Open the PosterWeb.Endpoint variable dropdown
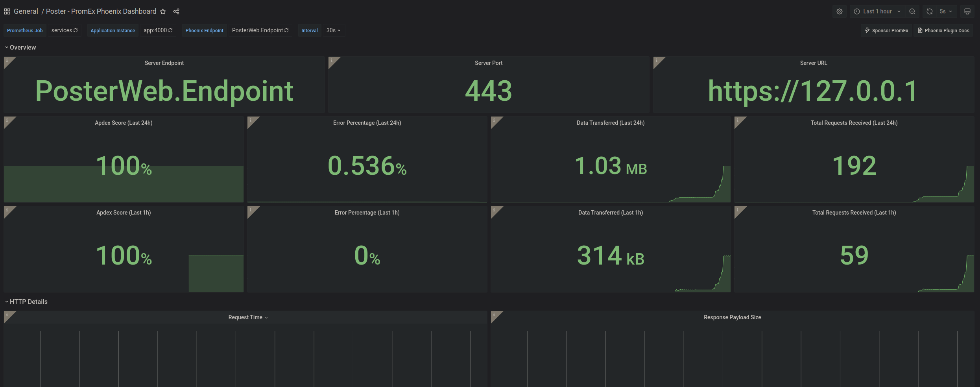Screen dimensions: 980x387 [260, 30]
